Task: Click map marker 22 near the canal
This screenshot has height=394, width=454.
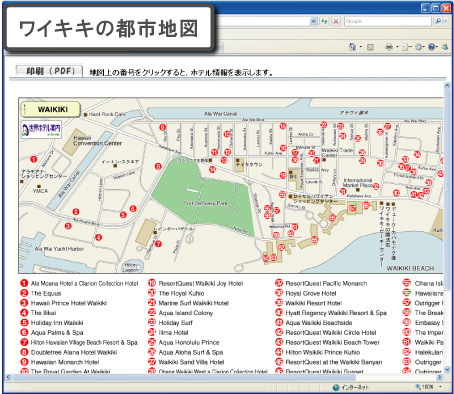Action: coord(323,125)
